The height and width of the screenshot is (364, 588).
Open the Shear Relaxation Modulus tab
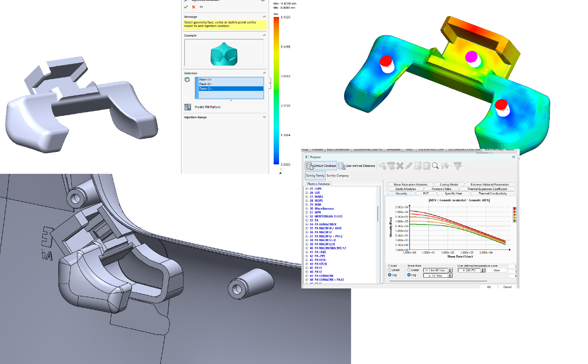[410, 184]
